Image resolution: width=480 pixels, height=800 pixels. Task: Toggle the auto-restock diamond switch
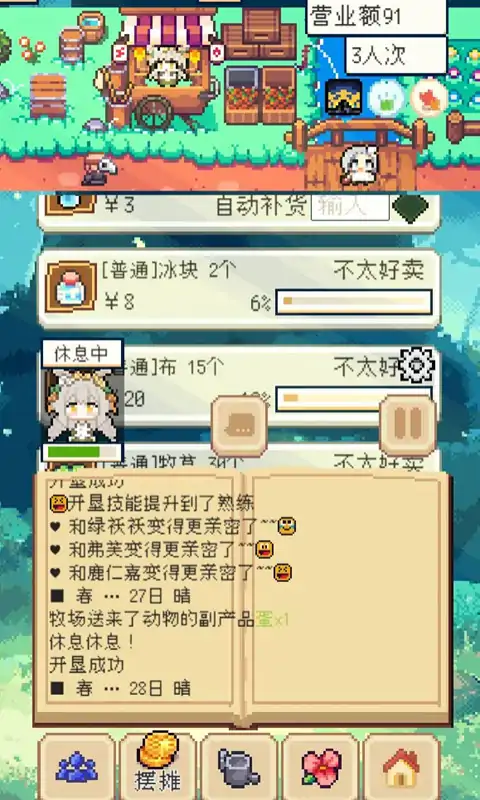click(x=411, y=209)
